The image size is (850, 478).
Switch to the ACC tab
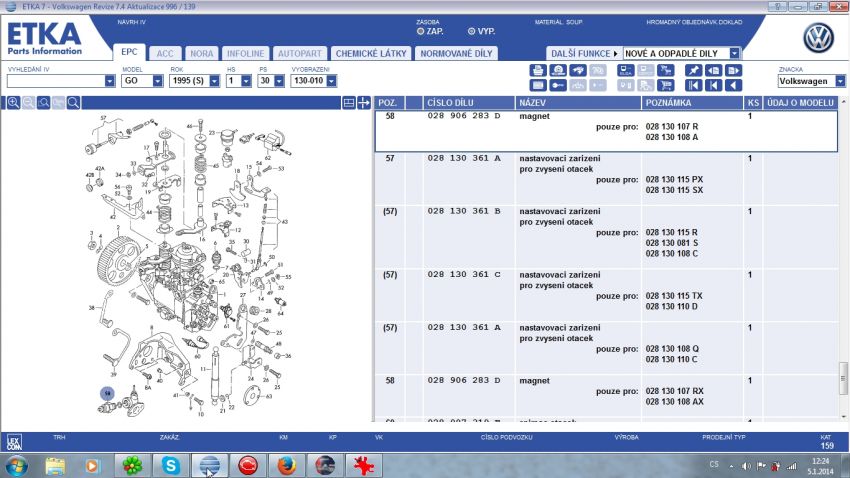pyautogui.click(x=165, y=53)
